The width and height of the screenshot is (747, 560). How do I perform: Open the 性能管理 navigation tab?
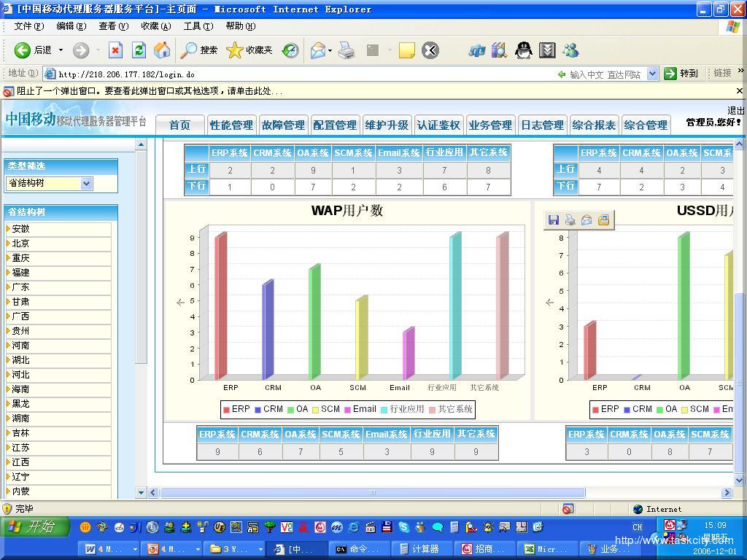coord(231,125)
